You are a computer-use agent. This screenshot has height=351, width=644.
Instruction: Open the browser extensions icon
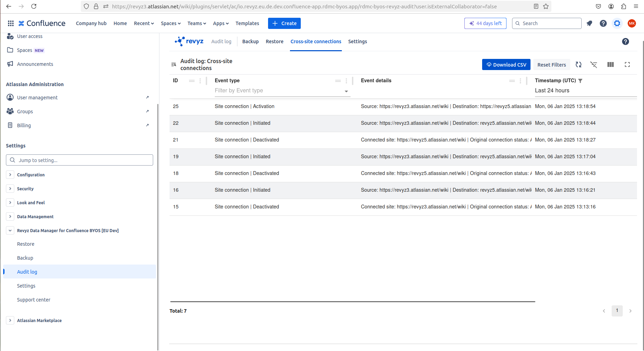pyautogui.click(x=623, y=6)
